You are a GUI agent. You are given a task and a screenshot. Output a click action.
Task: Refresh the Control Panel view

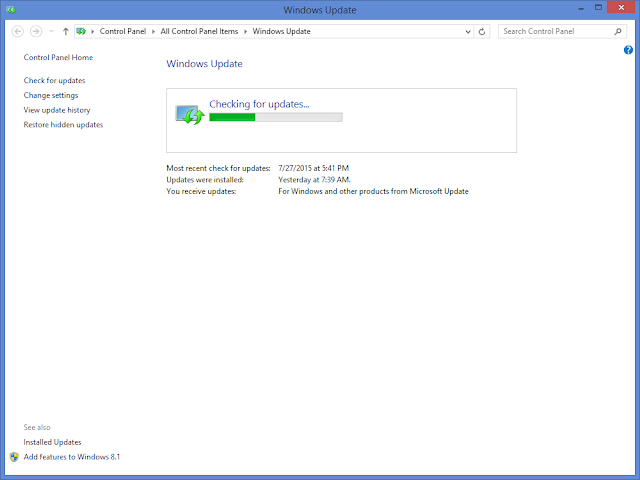482,31
